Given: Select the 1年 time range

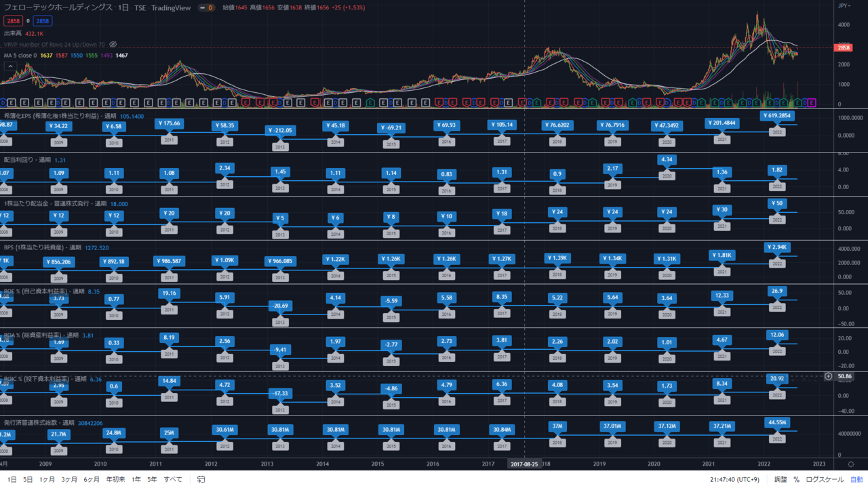Looking at the screenshot, I should 136,479.
